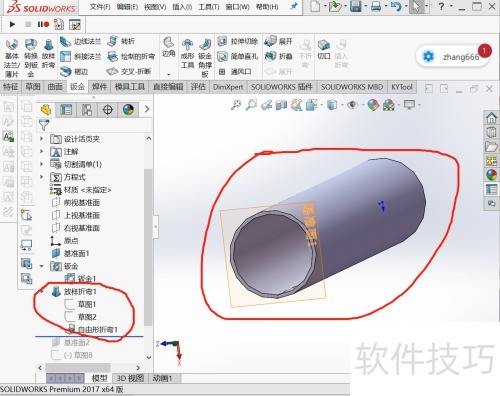Collapse the 钣金 folder in feature tree

pos(42,266)
